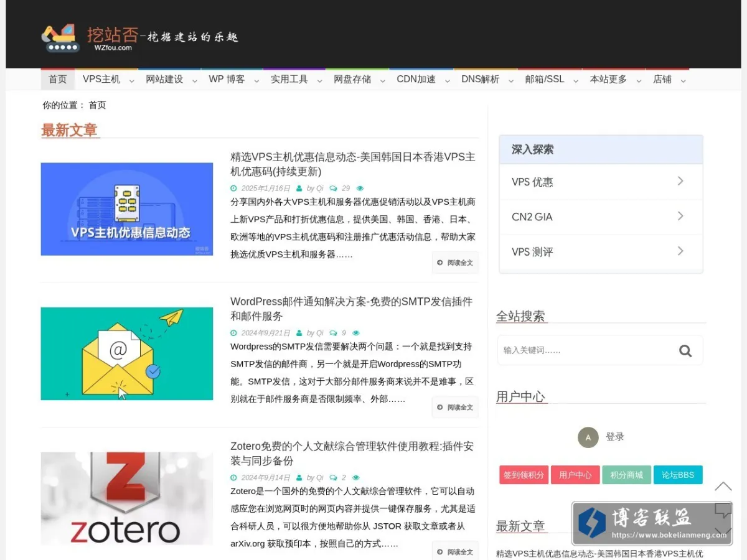Open the 首页 navigation tab
Image resolution: width=747 pixels, height=560 pixels.
click(58, 80)
